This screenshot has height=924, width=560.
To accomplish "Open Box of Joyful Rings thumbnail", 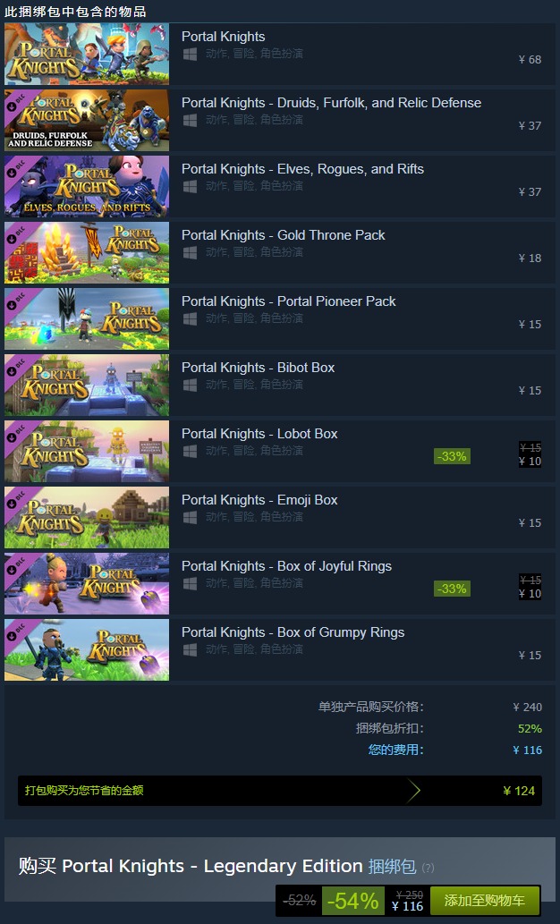I will (x=87, y=583).
